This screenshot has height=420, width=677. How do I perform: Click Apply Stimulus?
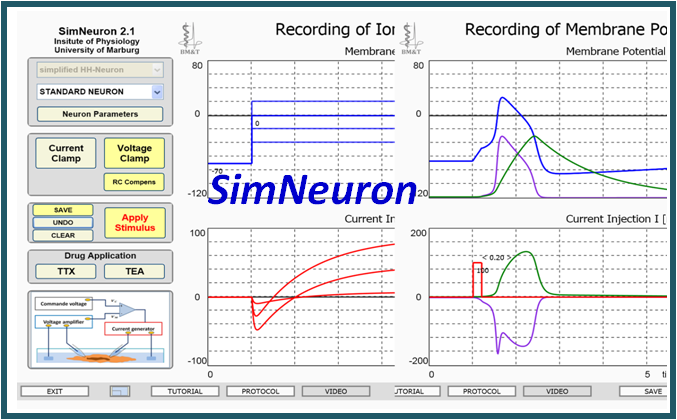(x=135, y=223)
